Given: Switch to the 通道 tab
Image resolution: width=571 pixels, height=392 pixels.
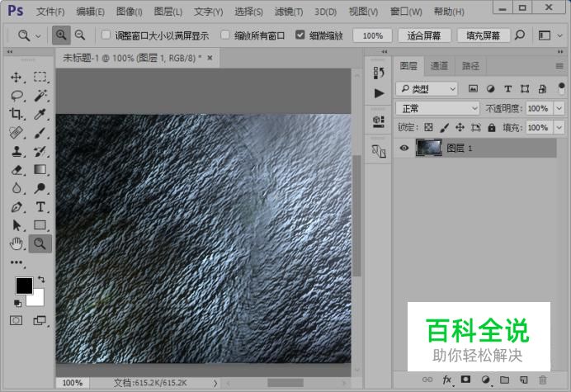Looking at the screenshot, I should coord(439,66).
